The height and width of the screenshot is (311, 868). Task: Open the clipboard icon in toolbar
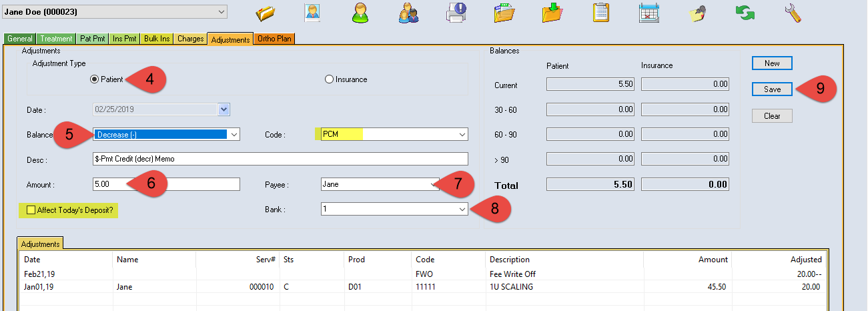(600, 13)
